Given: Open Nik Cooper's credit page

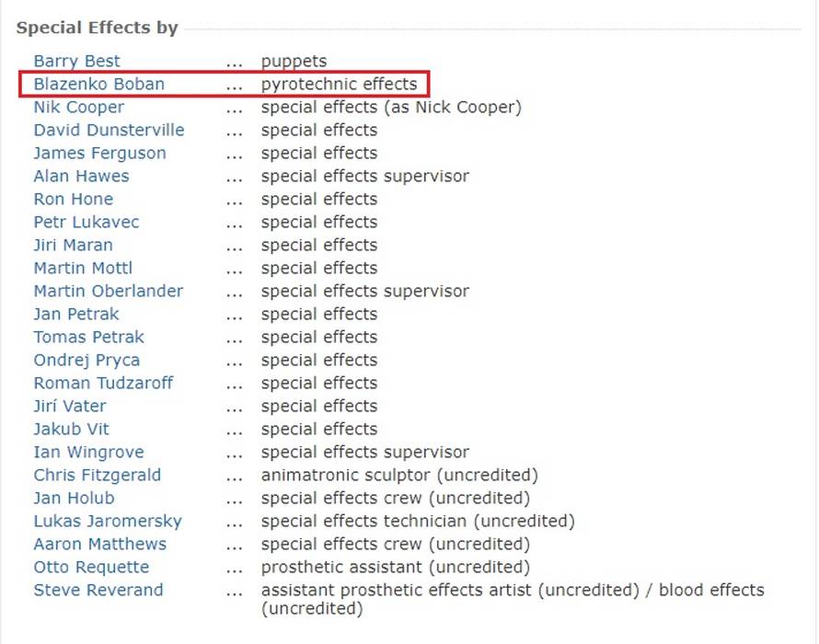Looking at the screenshot, I should [78, 108].
